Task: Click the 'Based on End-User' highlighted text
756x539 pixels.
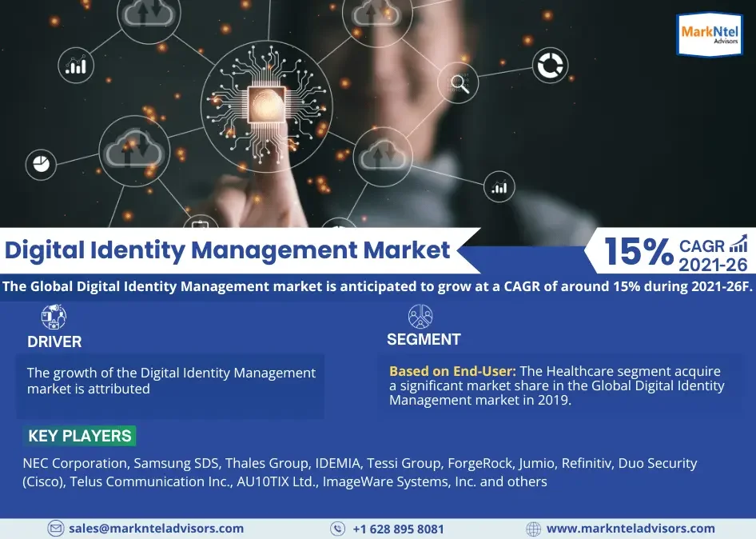Action: coord(452,372)
